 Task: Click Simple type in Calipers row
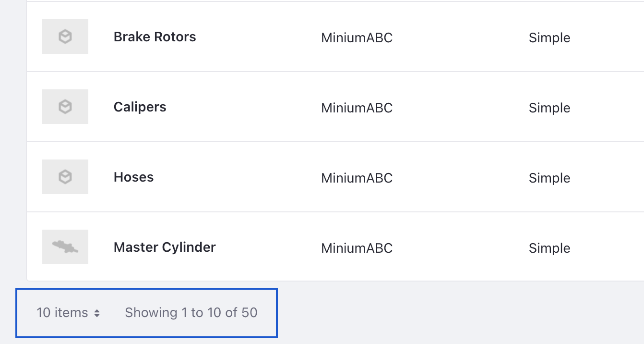(549, 108)
